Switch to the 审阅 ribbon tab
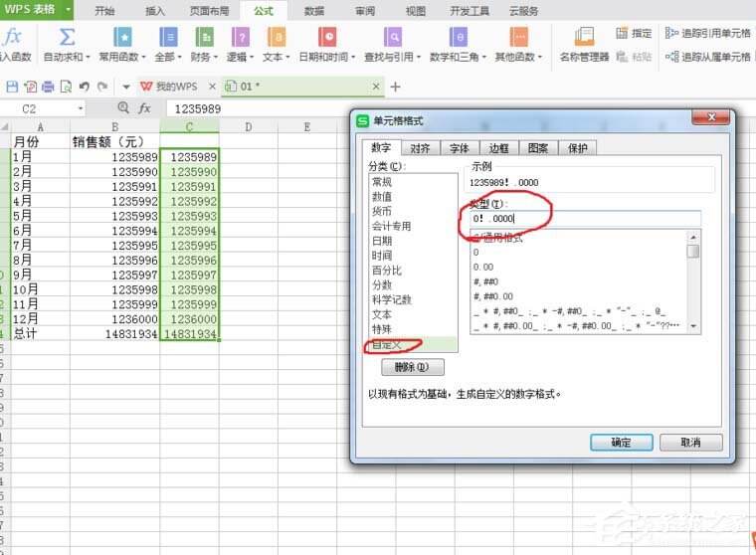Screen dimensions: 756x555 [365, 11]
